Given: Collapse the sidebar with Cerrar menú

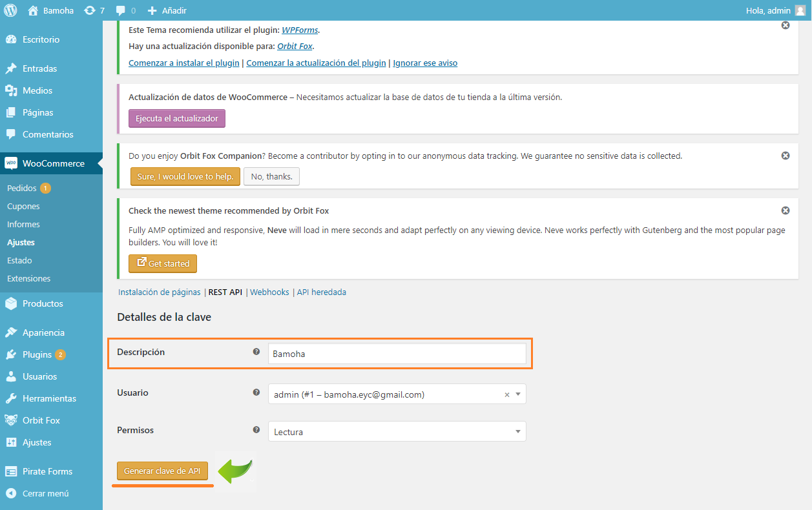Looking at the screenshot, I should pyautogui.click(x=45, y=493).
